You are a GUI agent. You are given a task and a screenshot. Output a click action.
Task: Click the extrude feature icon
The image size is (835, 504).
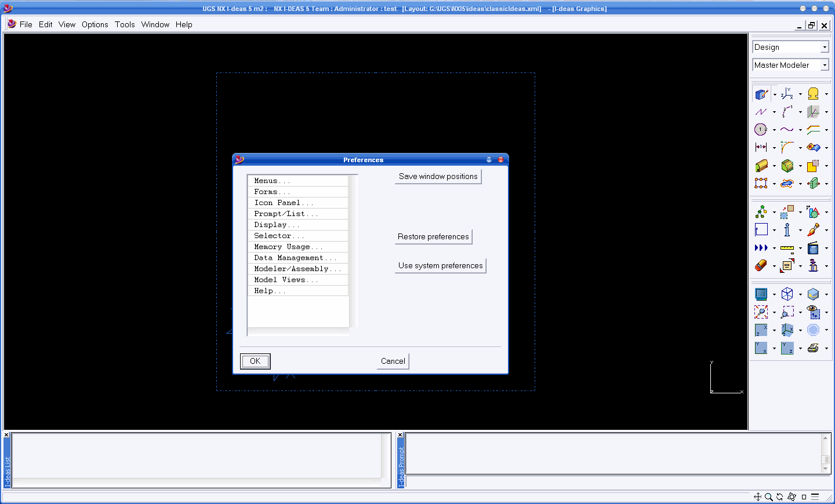761,166
